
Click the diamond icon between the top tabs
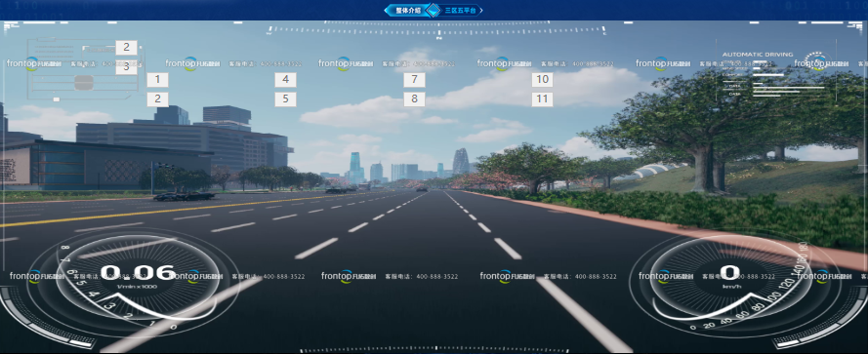pyautogui.click(x=434, y=10)
